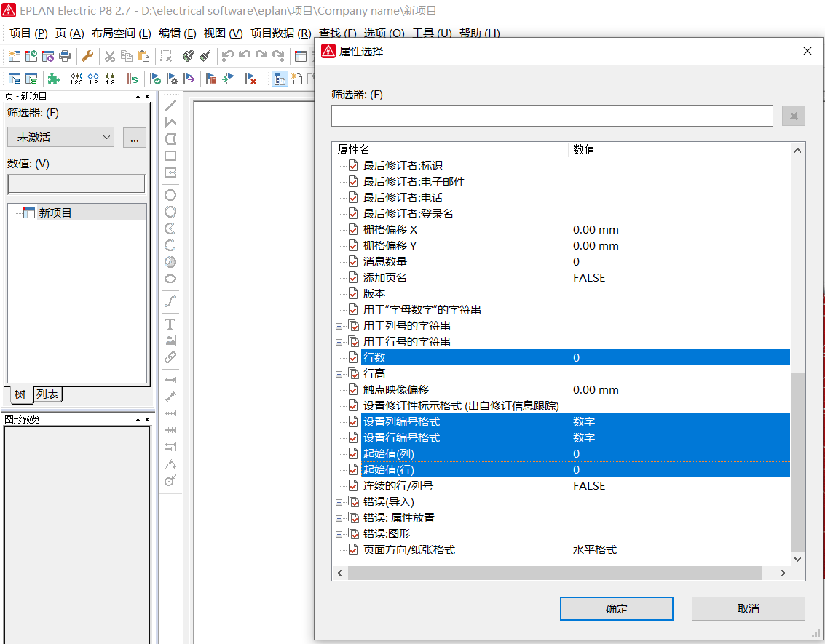Screen dimensions: 825x644
Task: Toggle the checkbox for 添加页名 property
Action: click(353, 278)
